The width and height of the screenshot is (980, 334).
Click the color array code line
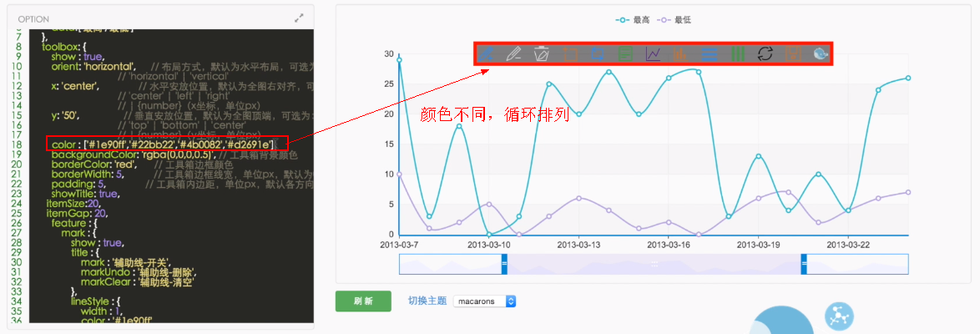(163, 145)
